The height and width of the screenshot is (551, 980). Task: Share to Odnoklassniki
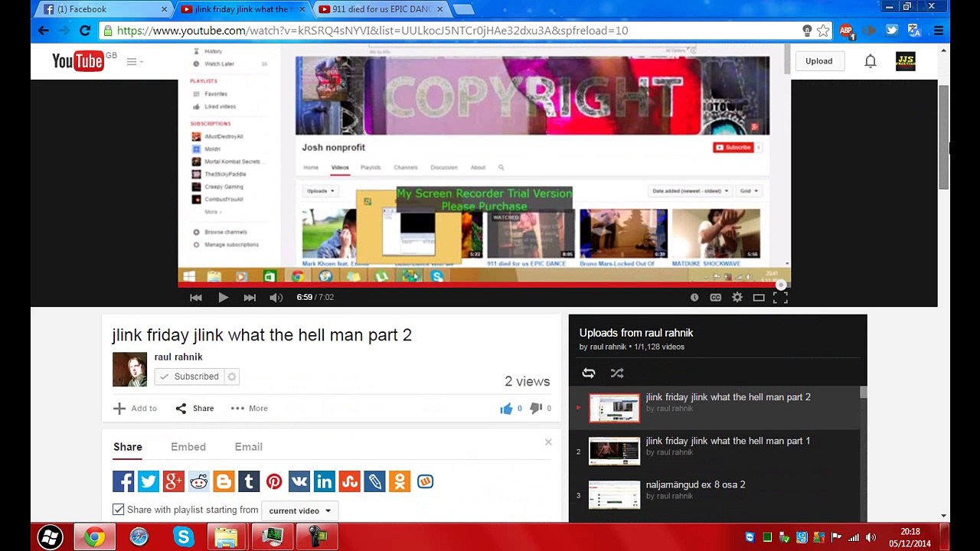tap(400, 481)
